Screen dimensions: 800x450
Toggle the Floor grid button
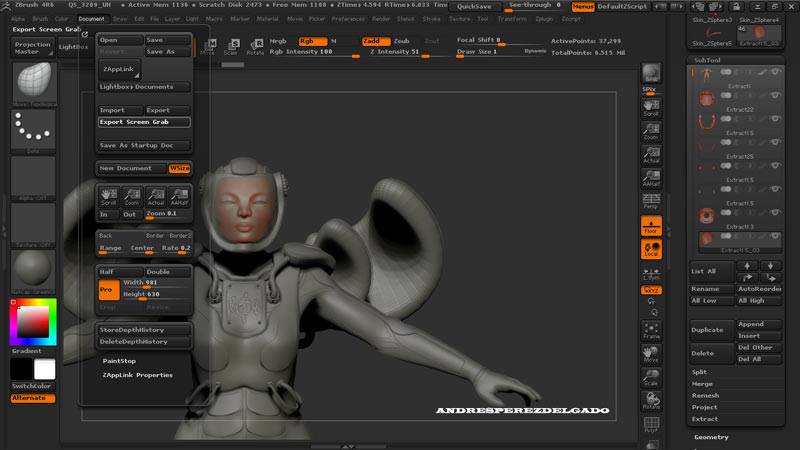click(x=651, y=226)
